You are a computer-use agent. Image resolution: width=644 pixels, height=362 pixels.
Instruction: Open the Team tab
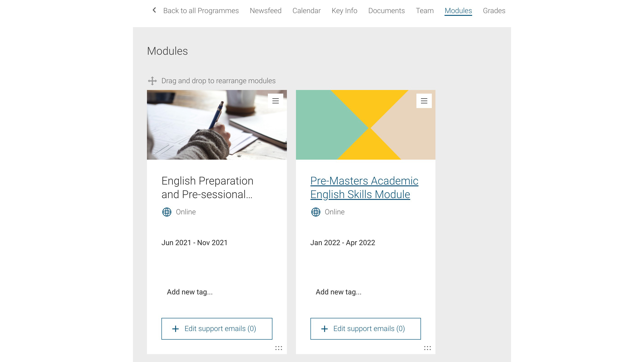point(425,10)
